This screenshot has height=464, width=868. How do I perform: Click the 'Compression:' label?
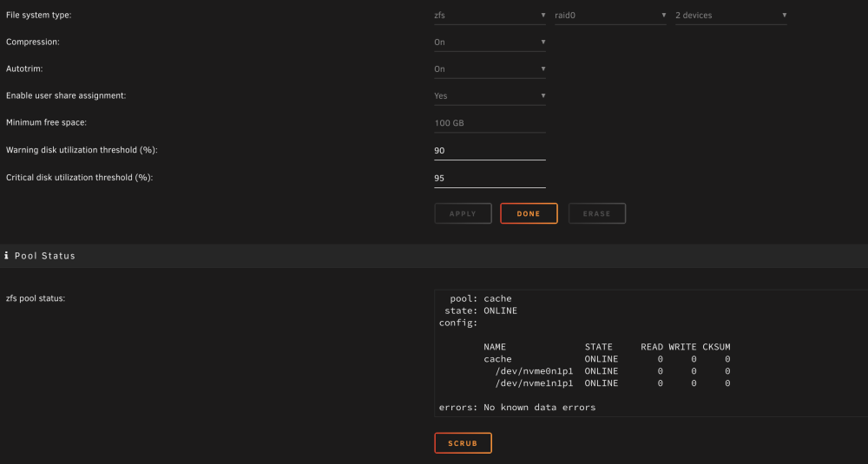tap(33, 42)
